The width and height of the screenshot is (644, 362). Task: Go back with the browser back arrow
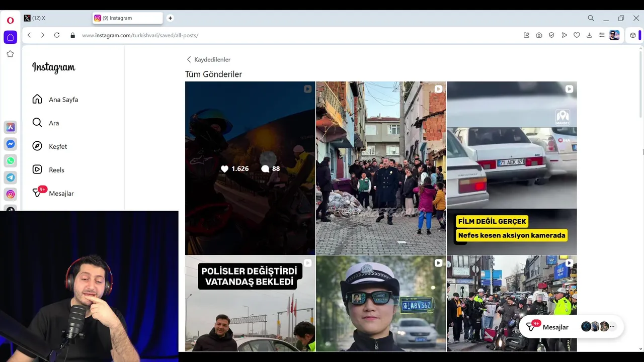[x=29, y=35]
